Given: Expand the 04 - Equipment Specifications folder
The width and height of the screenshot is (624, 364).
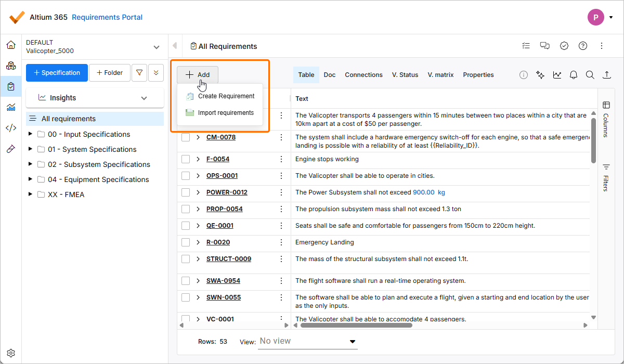Looking at the screenshot, I should coord(30,179).
